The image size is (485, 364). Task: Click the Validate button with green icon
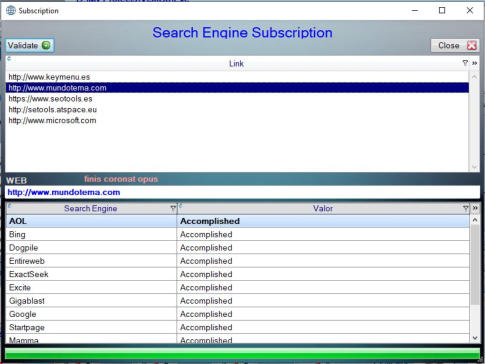pos(30,45)
